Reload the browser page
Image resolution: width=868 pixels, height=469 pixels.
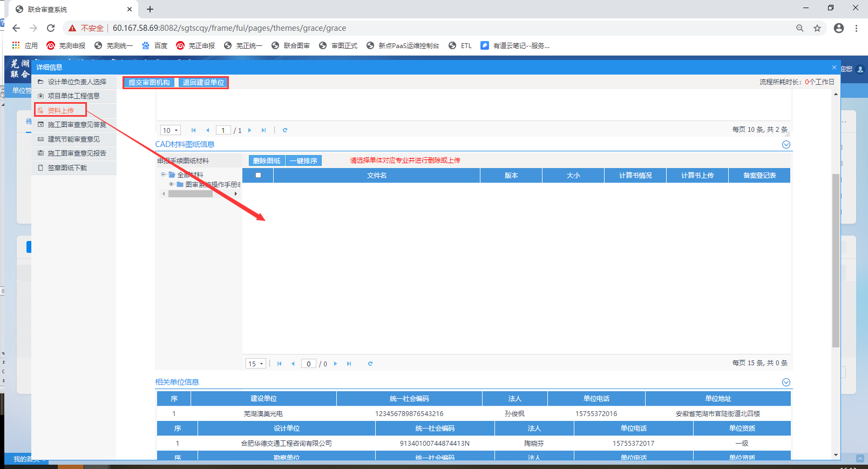click(51, 28)
